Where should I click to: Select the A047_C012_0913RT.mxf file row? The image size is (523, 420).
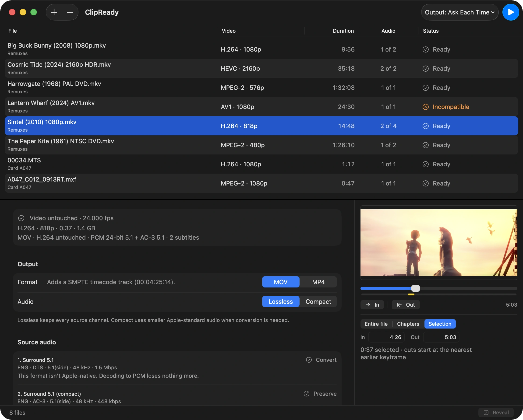(261, 184)
